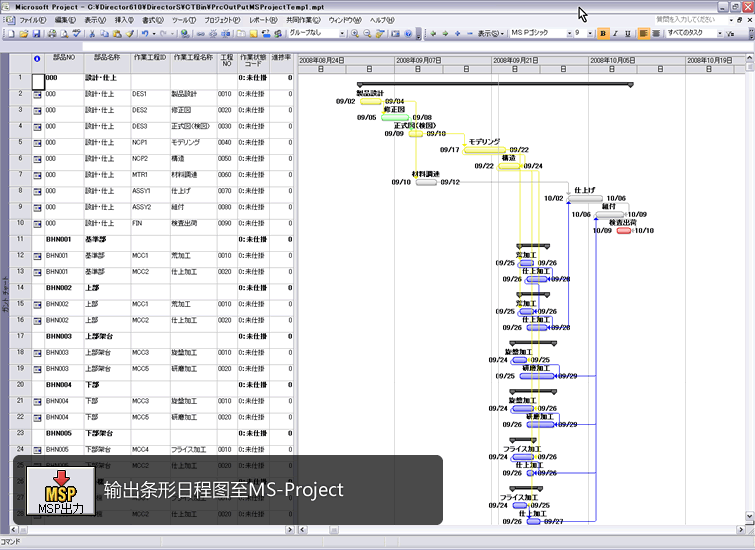Click the Split Task icon

pos(225,34)
